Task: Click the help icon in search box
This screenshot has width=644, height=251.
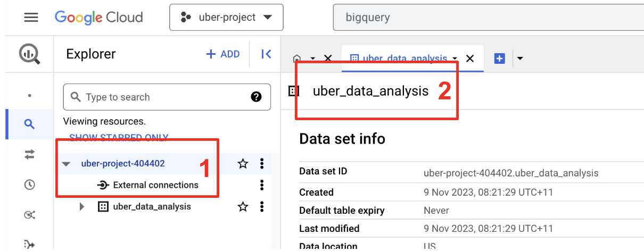Action: coord(256,97)
